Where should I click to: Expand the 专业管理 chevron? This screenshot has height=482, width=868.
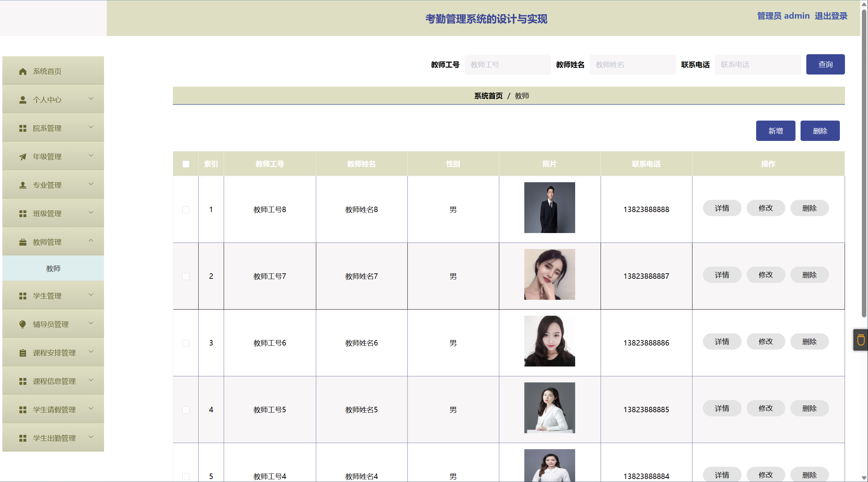coord(91,184)
